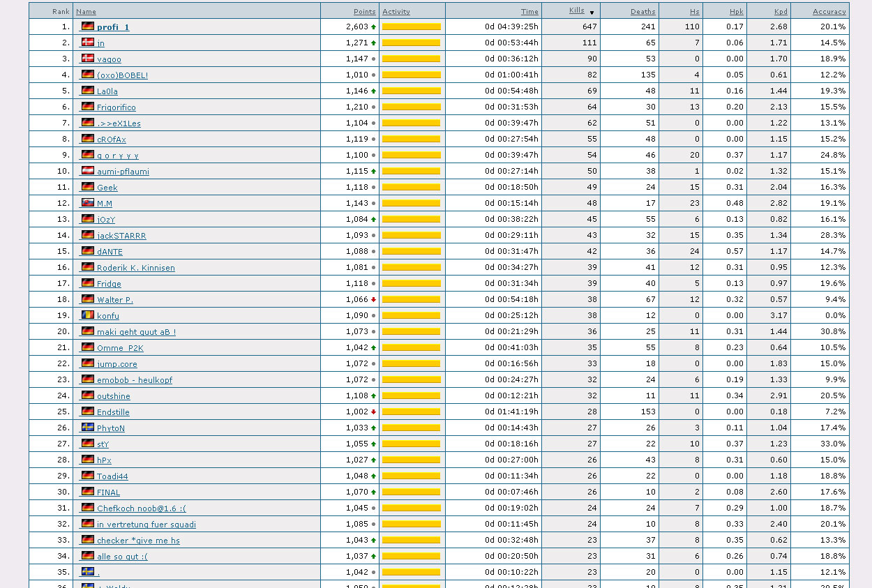Image resolution: width=872 pixels, height=588 pixels.
Task: Click the flag icon next to M.M
Action: [87, 203]
